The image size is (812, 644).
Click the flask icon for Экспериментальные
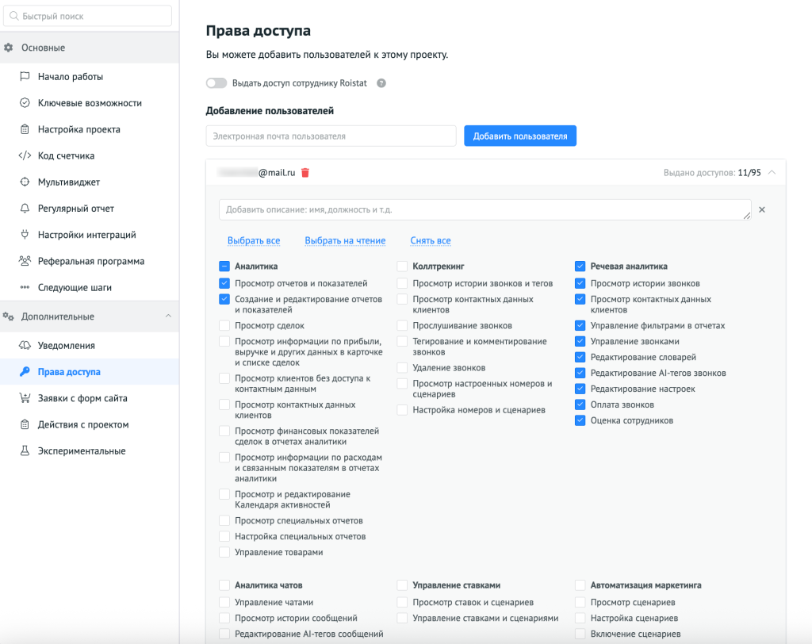click(25, 450)
